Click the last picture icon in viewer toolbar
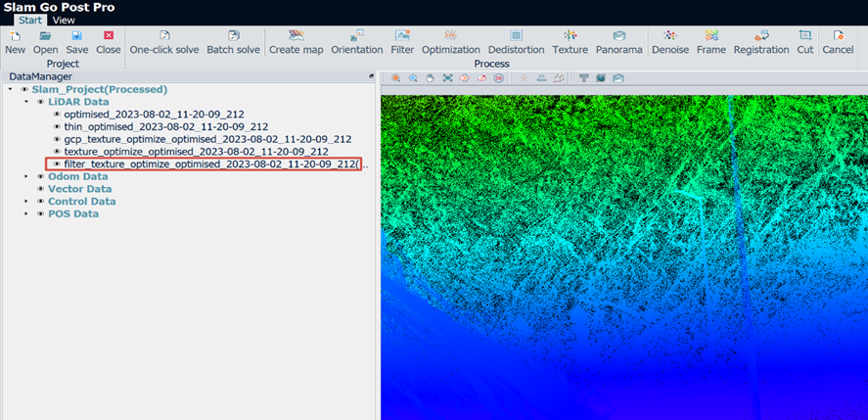The image size is (868, 420). [618, 78]
